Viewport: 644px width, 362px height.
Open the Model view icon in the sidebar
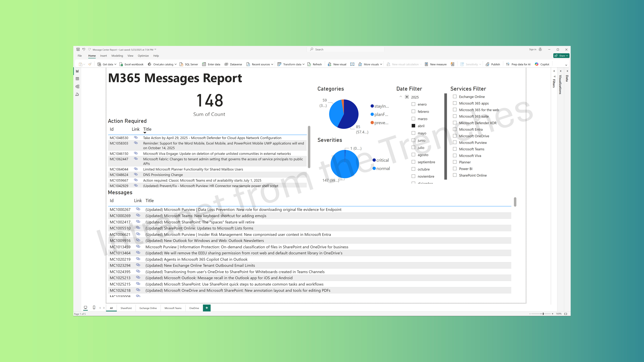coord(77,87)
